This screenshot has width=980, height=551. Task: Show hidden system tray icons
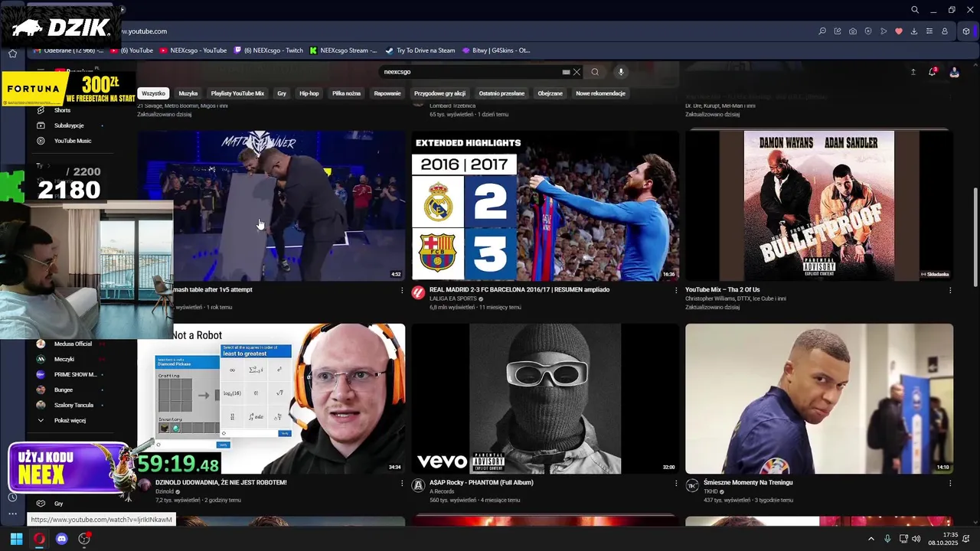tap(871, 539)
